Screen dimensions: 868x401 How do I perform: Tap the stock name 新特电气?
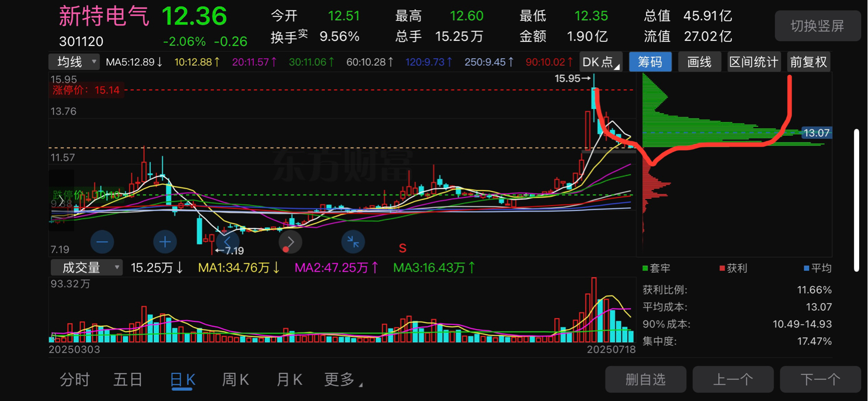click(x=104, y=16)
